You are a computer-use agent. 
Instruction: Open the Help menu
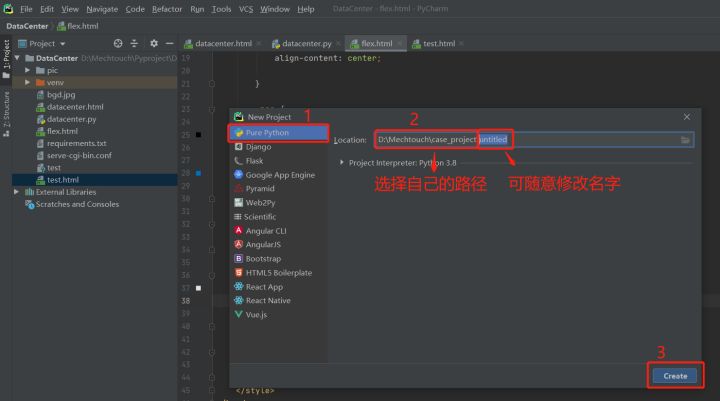[x=305, y=9]
